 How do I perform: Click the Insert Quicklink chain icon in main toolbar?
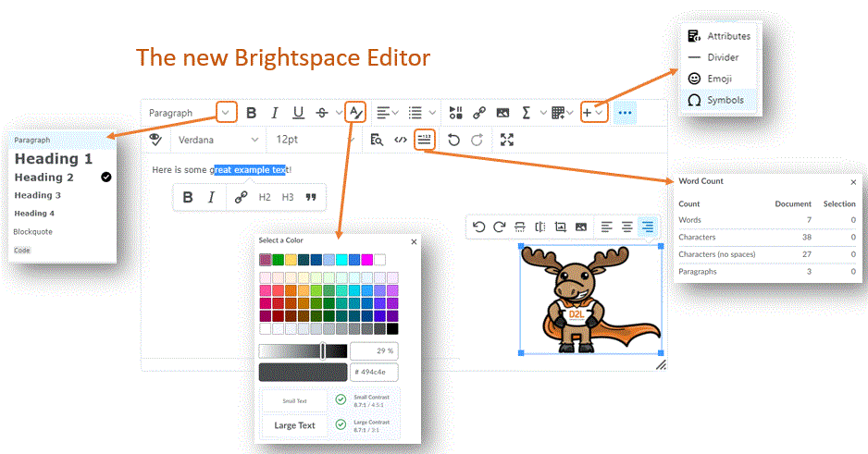point(479,113)
